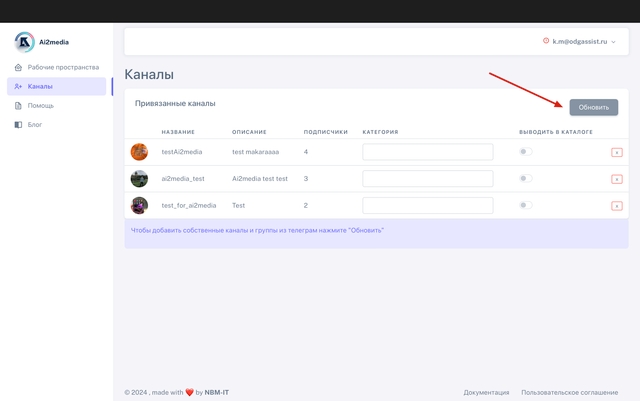Toggle catalog display for testAi2media
The image size is (640, 401).
coord(525,152)
